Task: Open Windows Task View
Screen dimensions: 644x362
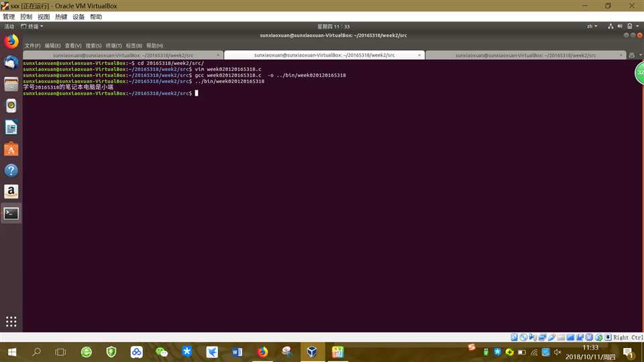Action: [x=60, y=352]
